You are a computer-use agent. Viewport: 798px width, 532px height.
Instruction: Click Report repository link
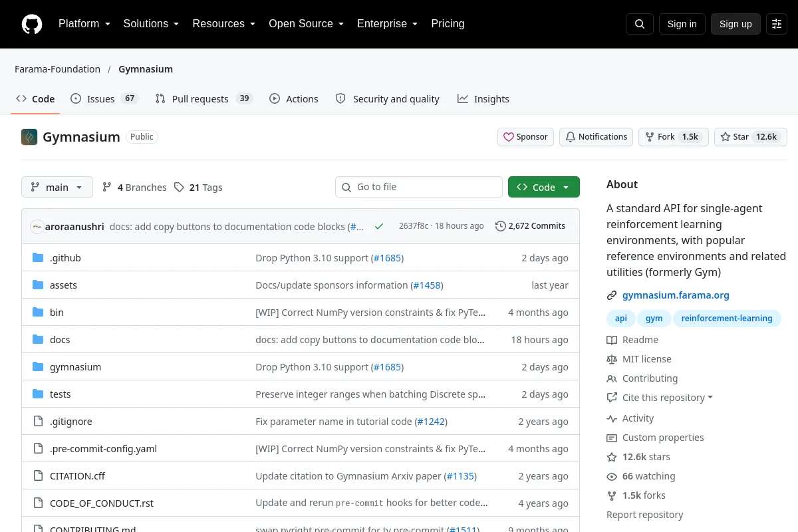pyautogui.click(x=645, y=515)
